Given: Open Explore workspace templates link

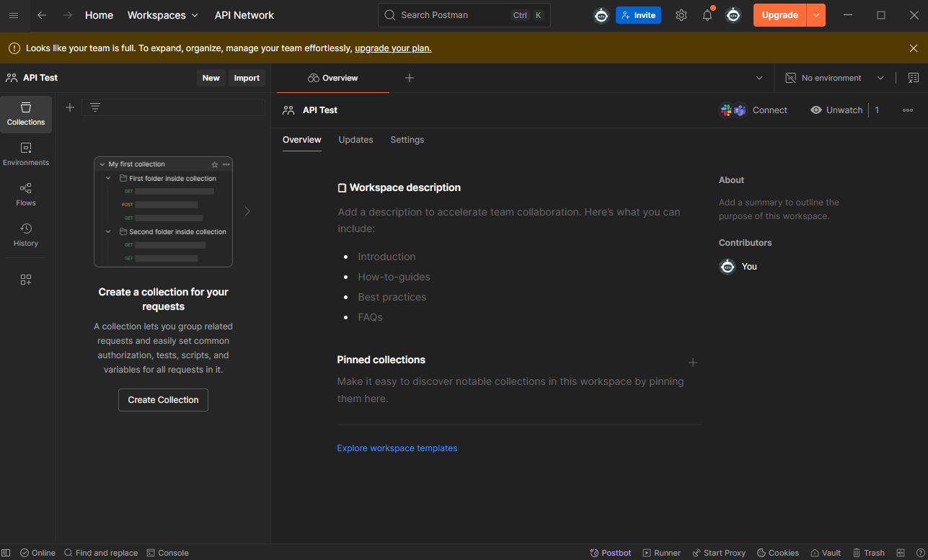Looking at the screenshot, I should point(397,448).
